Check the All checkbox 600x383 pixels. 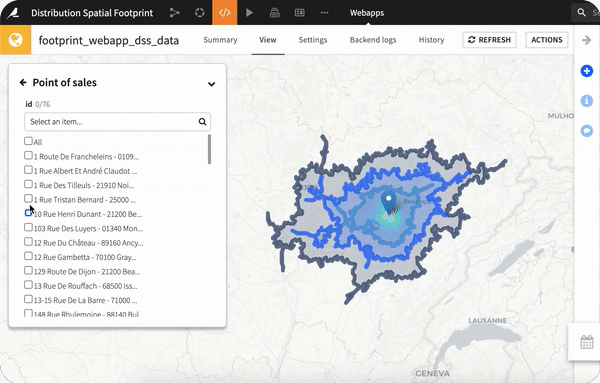pos(28,141)
